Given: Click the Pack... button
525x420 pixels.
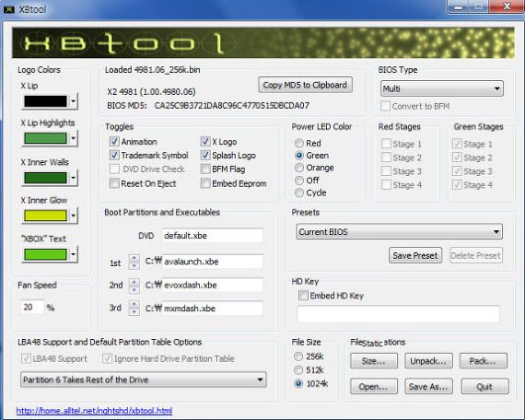Looking at the screenshot, I should coord(483,361).
